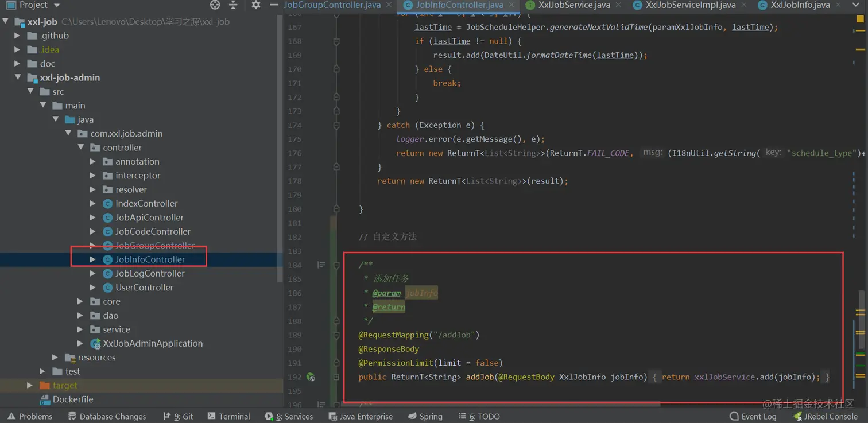The image size is (868, 423).
Task: Open the Services tool window
Action: [x=289, y=417]
